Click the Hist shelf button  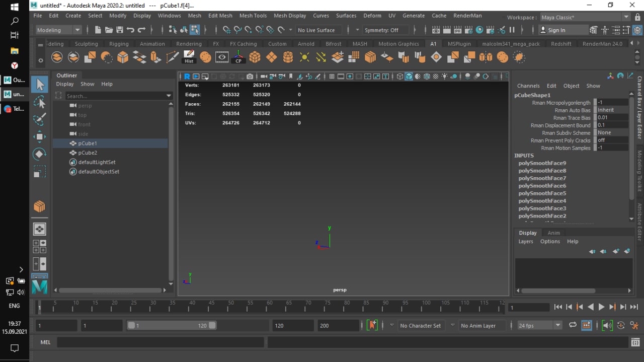tap(189, 57)
